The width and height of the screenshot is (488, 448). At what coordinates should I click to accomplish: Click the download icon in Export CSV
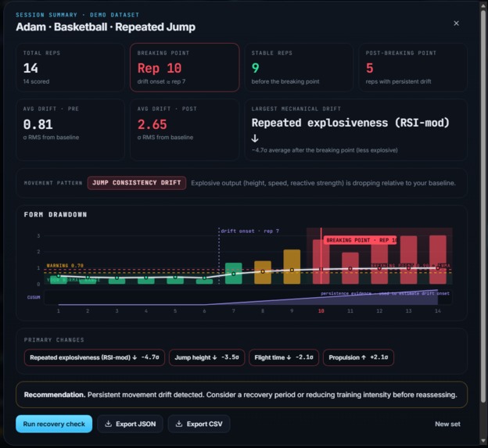coord(179,424)
